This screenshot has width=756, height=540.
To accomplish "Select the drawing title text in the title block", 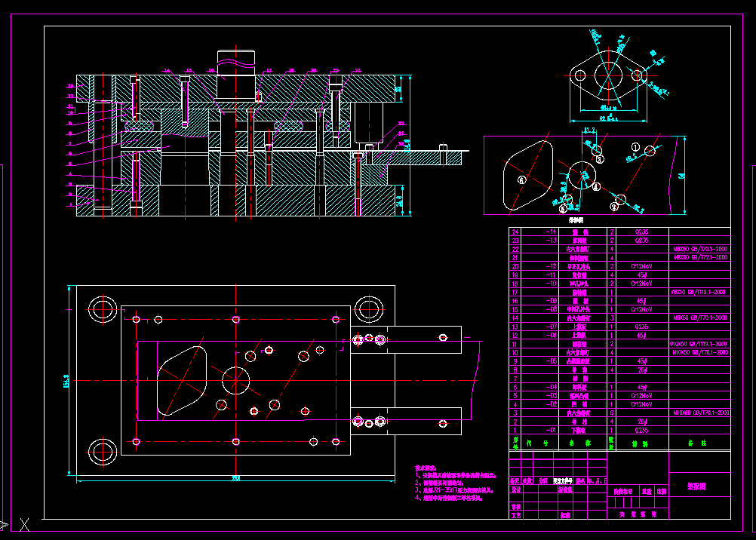I will point(696,486).
